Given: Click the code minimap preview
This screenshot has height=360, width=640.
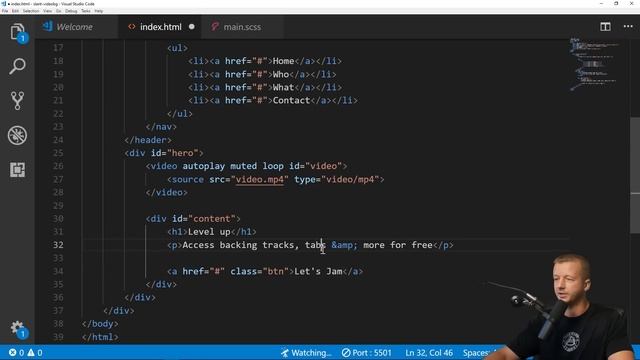Looking at the screenshot, I should 594,64.
